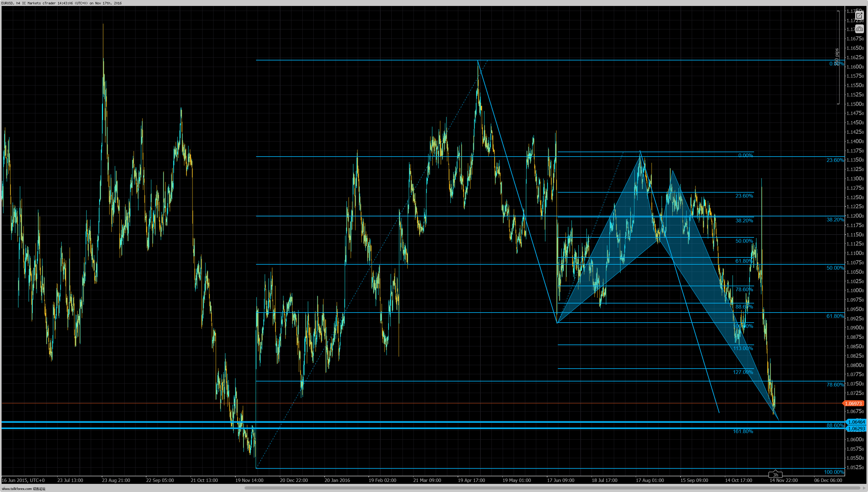This screenshot has width=868, height=492.
Task: Click the 23 Aug 21:00 time axis label
Action: tap(116, 480)
